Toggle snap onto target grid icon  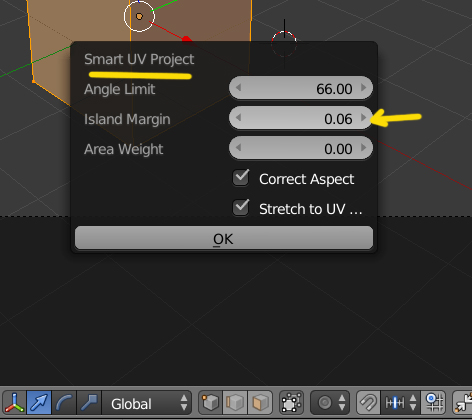coord(433,403)
